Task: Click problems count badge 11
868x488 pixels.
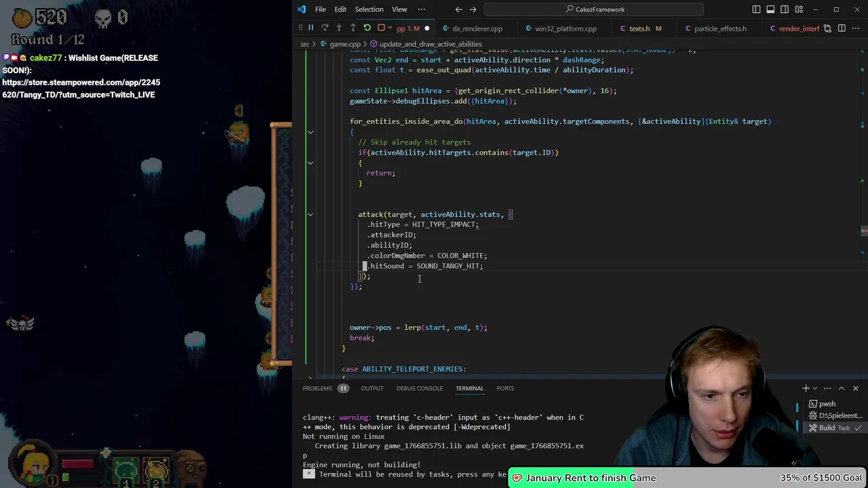Action: pyautogui.click(x=343, y=388)
